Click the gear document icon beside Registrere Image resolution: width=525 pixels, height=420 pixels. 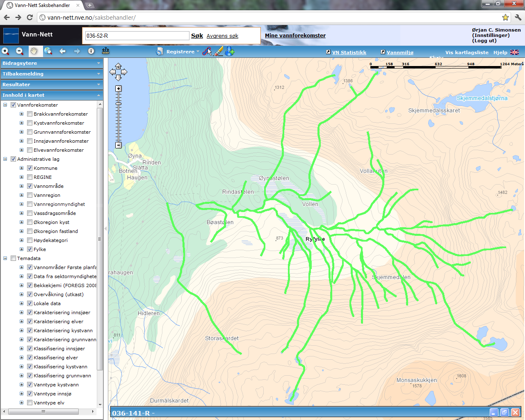pos(160,52)
